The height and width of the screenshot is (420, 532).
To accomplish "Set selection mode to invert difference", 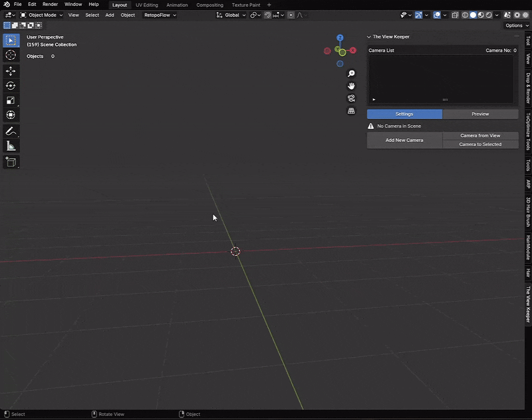I will tap(31, 25).
